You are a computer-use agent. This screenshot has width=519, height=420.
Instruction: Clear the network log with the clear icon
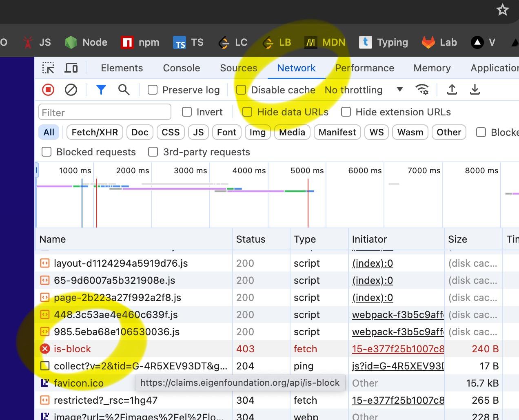pos(71,90)
